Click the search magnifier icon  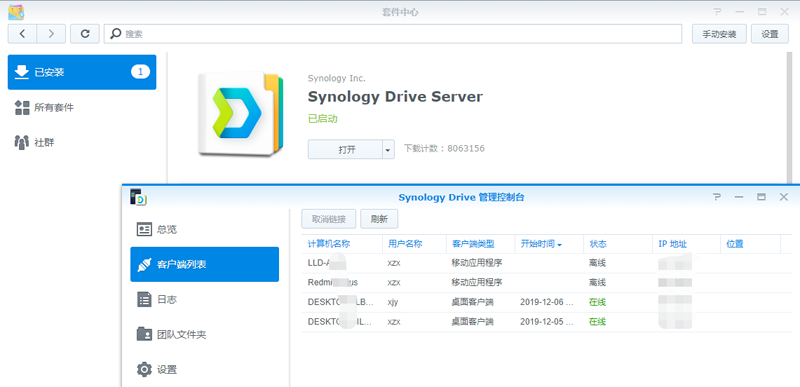click(116, 34)
